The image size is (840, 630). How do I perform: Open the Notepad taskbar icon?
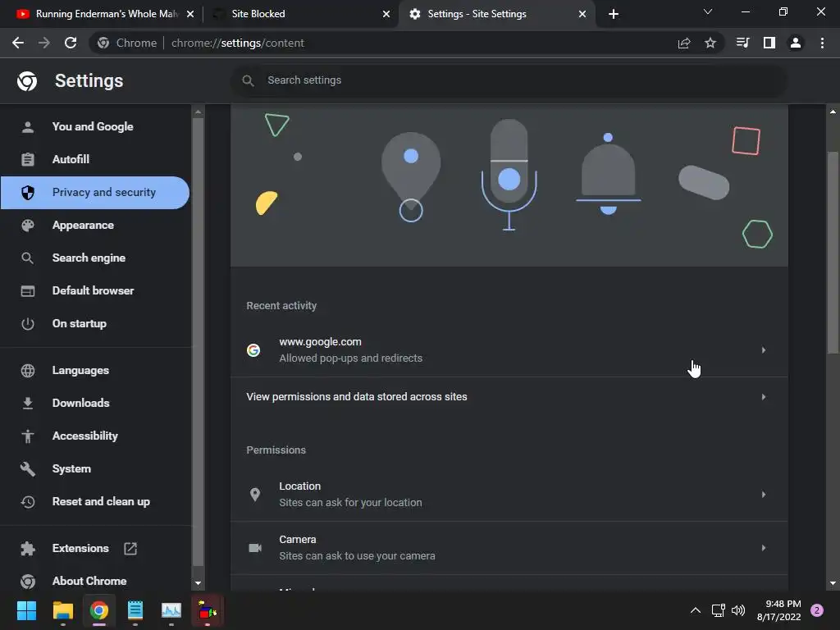(135, 610)
